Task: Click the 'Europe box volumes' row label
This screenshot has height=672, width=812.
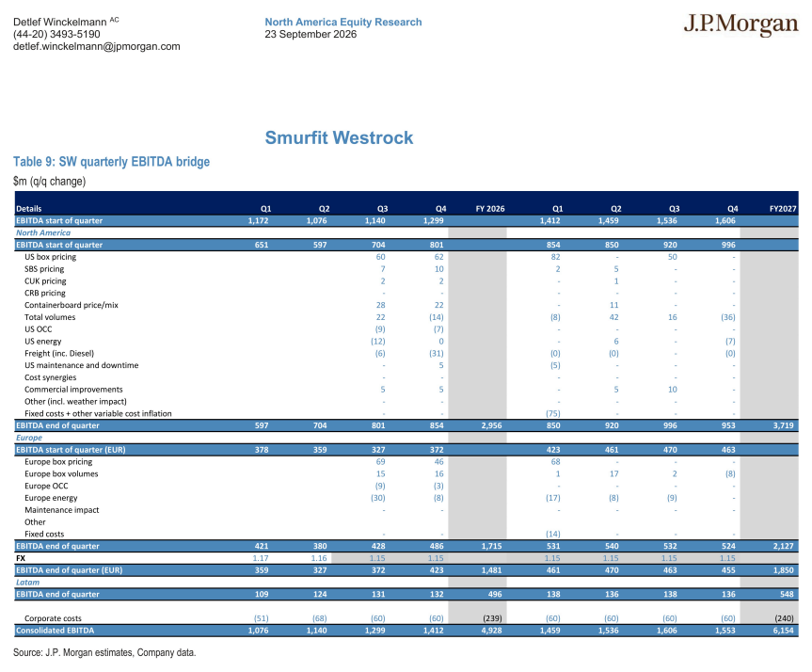Action: click(x=61, y=474)
